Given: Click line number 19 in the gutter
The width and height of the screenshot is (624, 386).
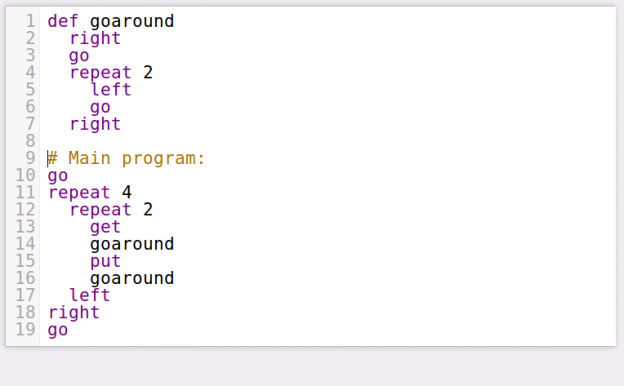Looking at the screenshot, I should click(x=25, y=329).
